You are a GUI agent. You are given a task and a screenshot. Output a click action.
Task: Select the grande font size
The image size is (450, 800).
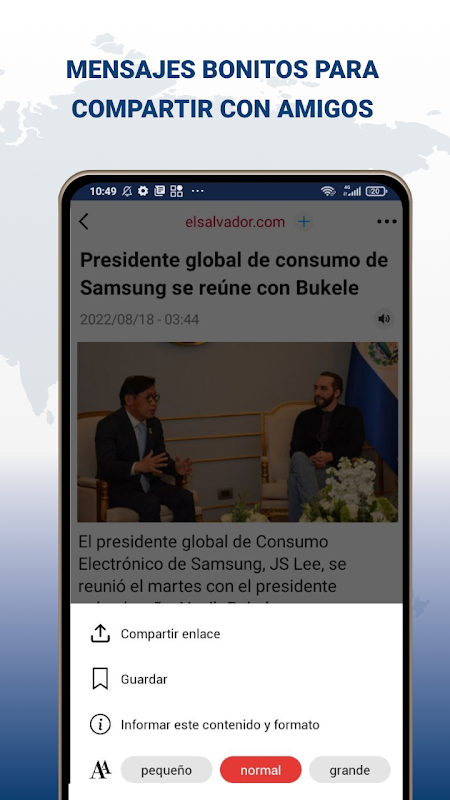(349, 770)
